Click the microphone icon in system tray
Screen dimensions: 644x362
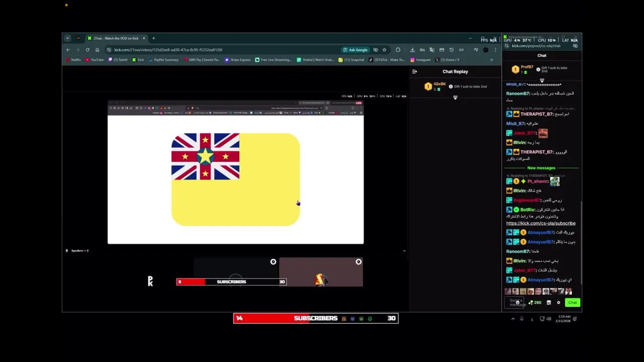point(522,319)
